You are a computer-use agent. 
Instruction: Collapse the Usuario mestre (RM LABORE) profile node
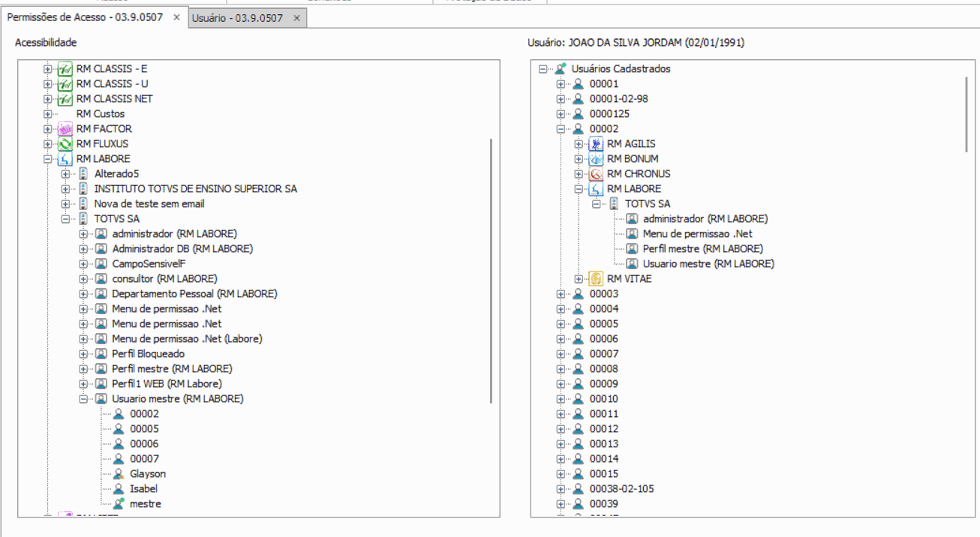(x=83, y=399)
